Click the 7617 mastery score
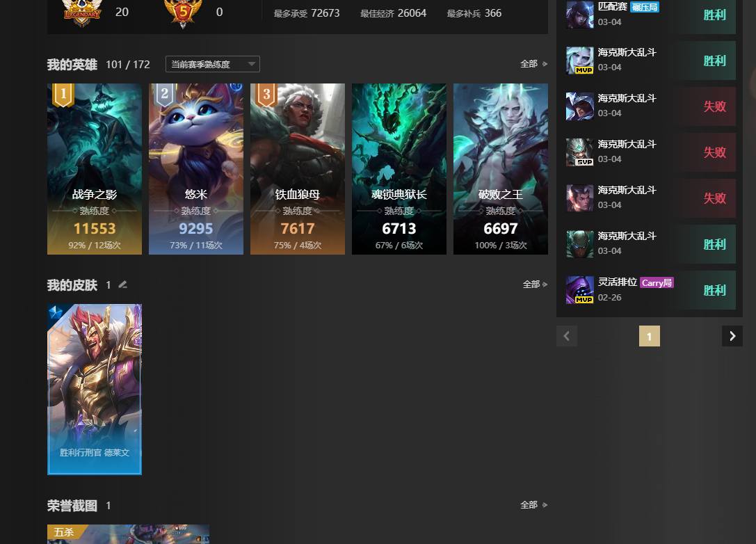 (x=298, y=229)
